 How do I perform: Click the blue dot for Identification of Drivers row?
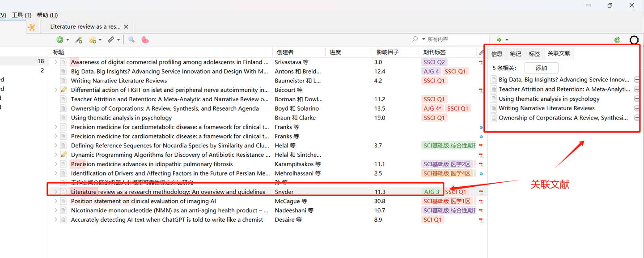[x=481, y=174]
